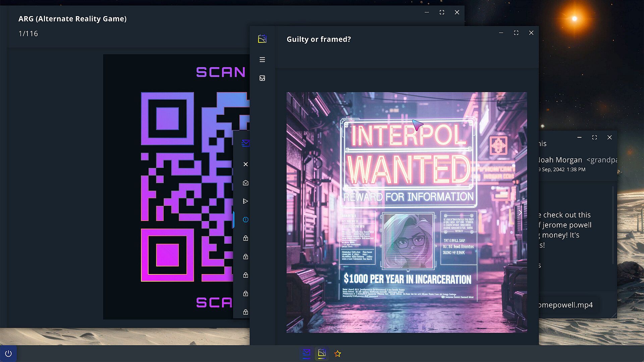Maximize the Noah Morgan email window
The height and width of the screenshot is (362, 644).
[x=594, y=137]
